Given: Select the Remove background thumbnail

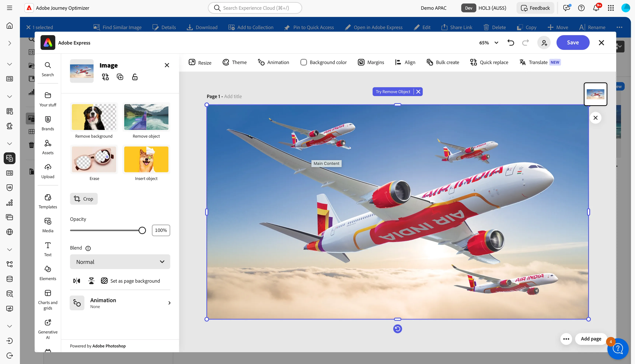Looking at the screenshot, I should point(94,117).
